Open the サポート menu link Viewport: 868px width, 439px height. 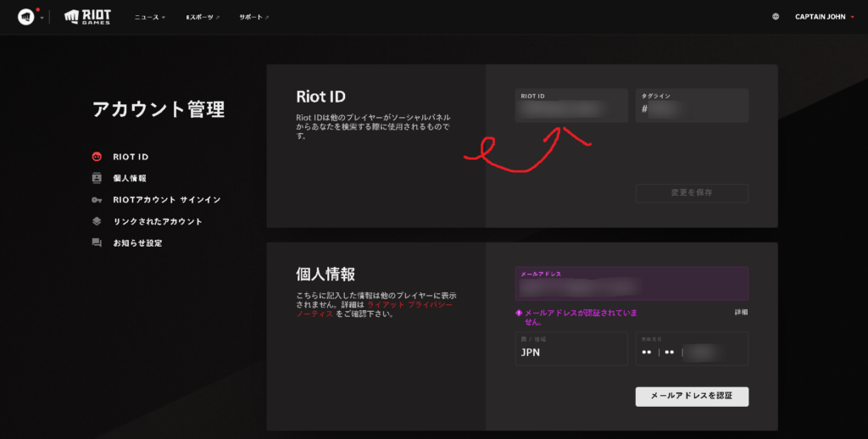point(253,17)
